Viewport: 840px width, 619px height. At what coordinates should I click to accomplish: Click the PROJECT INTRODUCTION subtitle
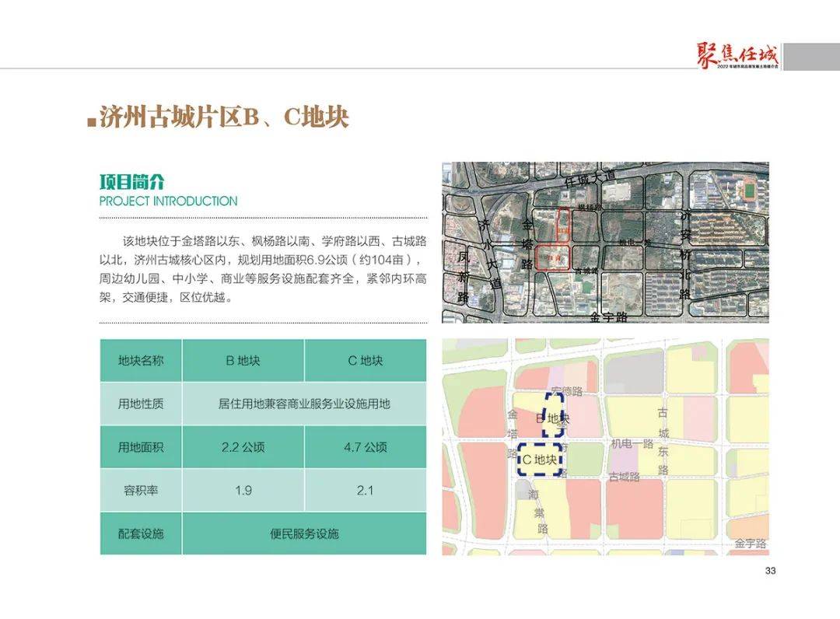(168, 201)
